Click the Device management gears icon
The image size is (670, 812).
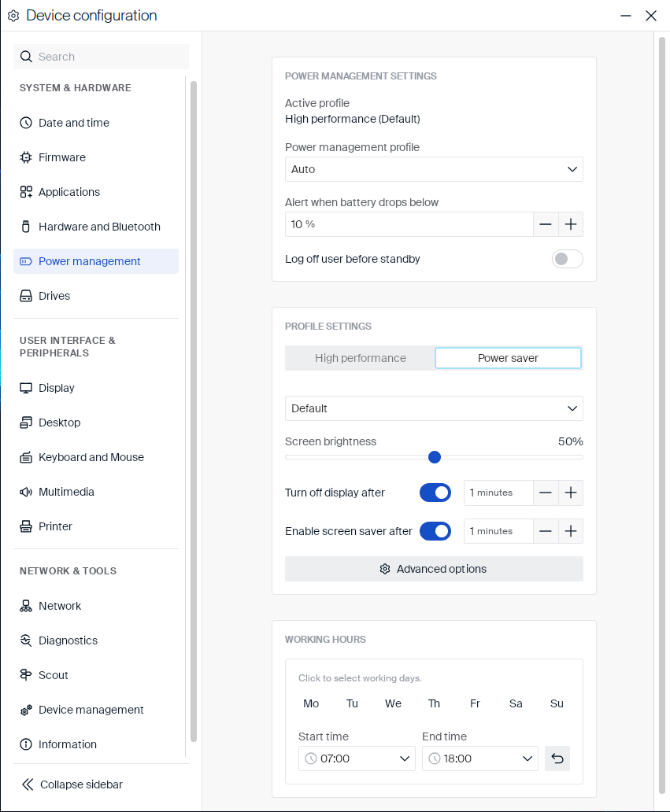click(26, 710)
